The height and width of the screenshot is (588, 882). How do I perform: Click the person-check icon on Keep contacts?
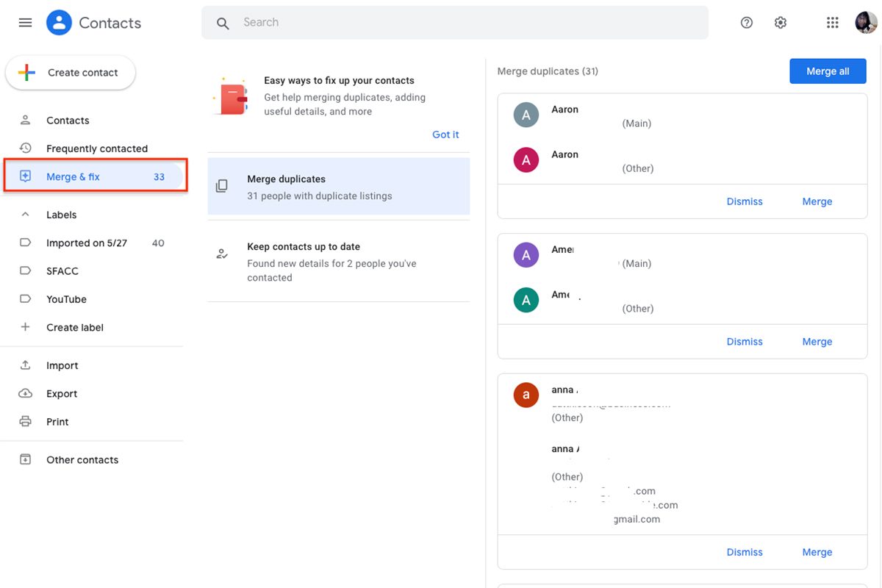tap(222, 254)
